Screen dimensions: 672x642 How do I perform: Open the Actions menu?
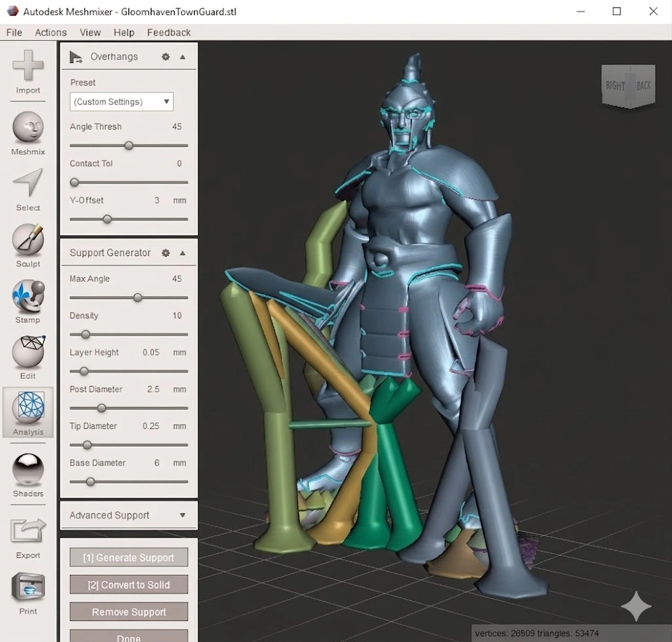pos(51,33)
